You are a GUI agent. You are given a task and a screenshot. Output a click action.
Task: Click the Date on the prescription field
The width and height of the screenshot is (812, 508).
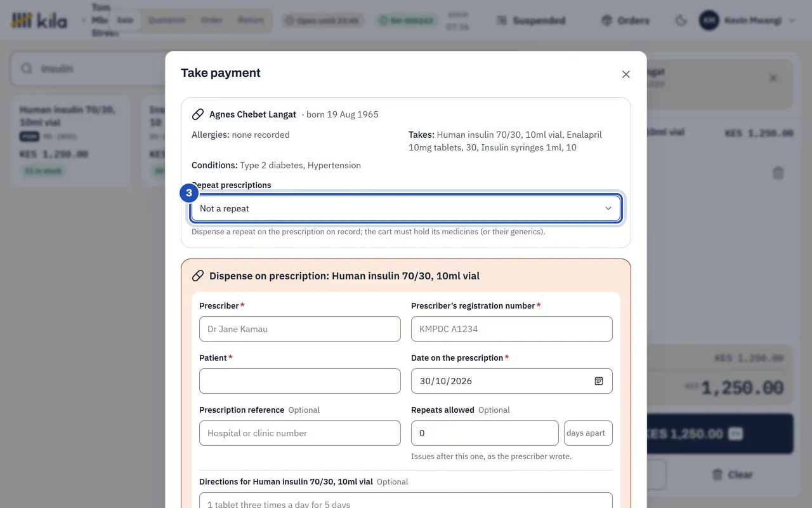[x=512, y=381]
